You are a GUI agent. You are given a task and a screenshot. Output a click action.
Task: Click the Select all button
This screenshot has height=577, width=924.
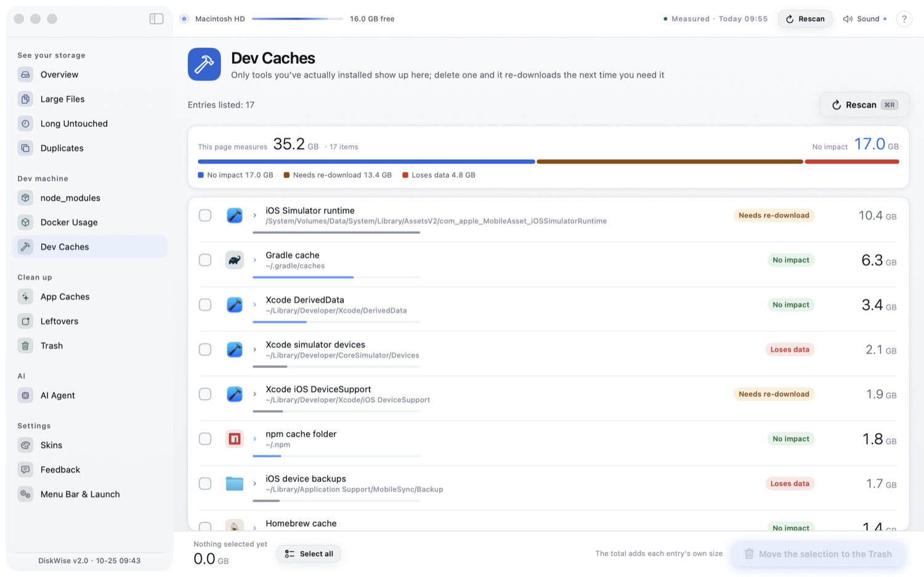coord(309,554)
